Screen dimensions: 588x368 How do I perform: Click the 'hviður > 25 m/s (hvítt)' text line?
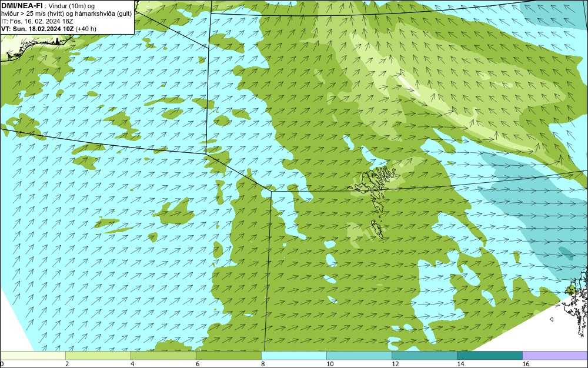tap(33, 14)
